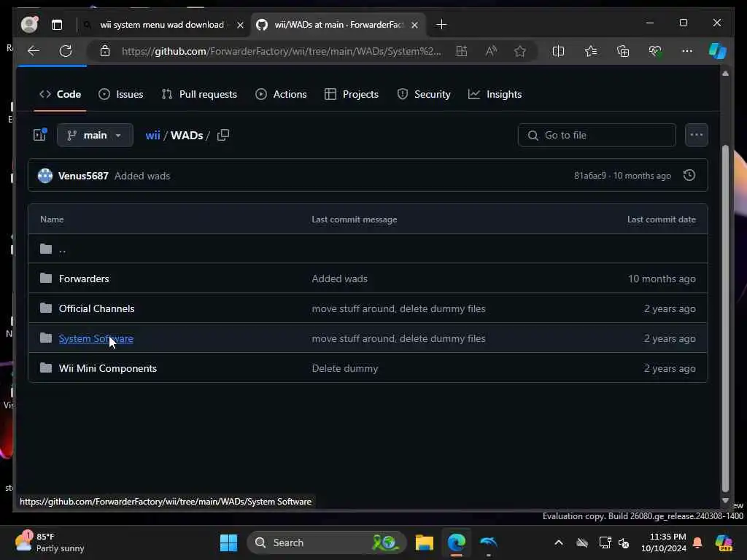Open commit 81a6ac9 link

tap(589, 176)
